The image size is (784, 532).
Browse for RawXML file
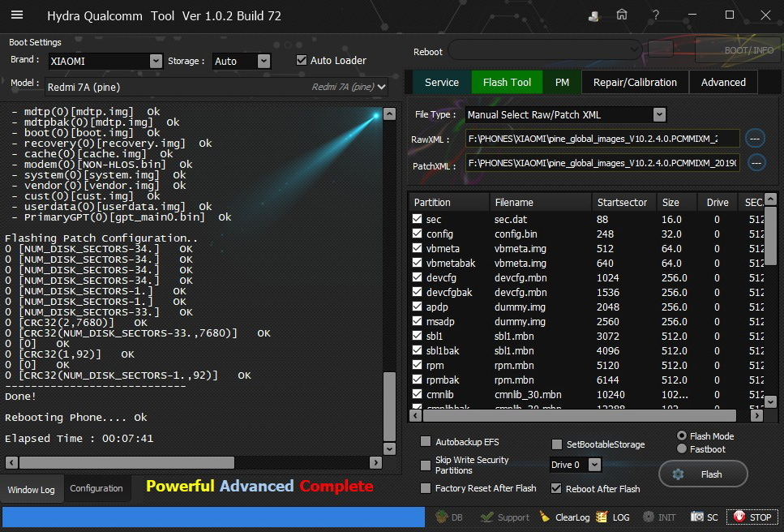point(755,139)
